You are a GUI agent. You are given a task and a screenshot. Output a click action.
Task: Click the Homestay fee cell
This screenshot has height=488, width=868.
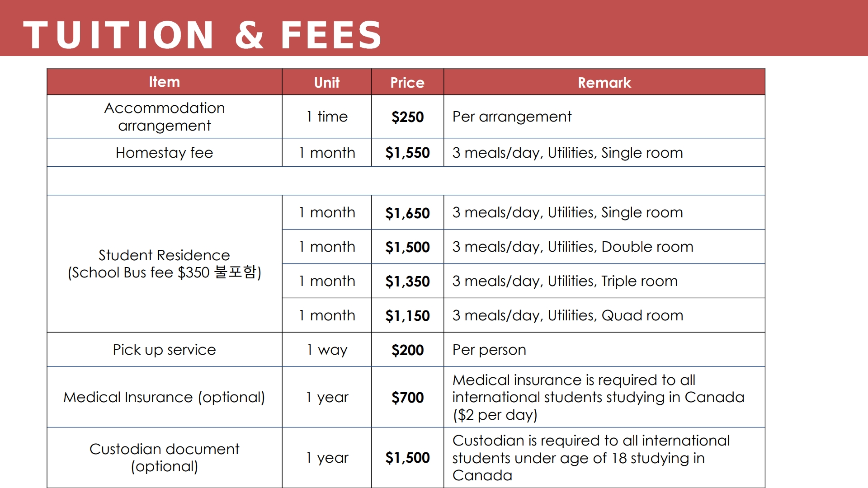(x=165, y=153)
